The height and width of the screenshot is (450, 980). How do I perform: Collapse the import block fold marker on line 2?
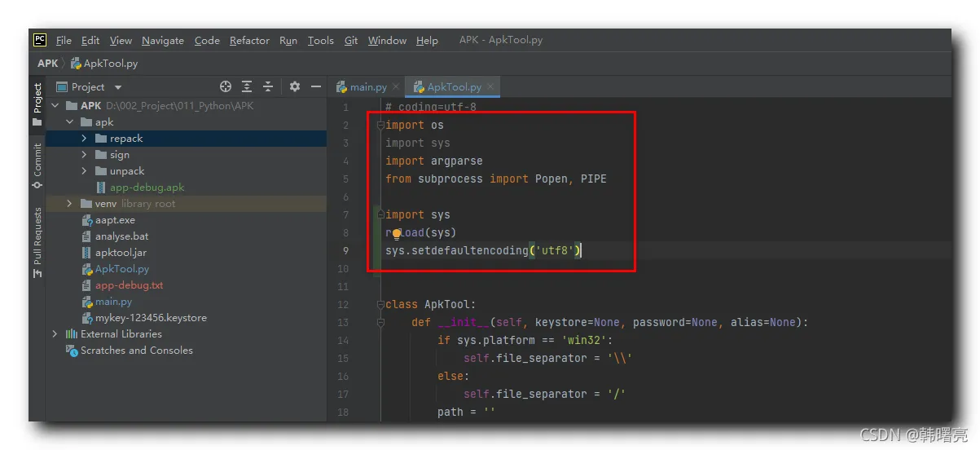[x=380, y=126]
